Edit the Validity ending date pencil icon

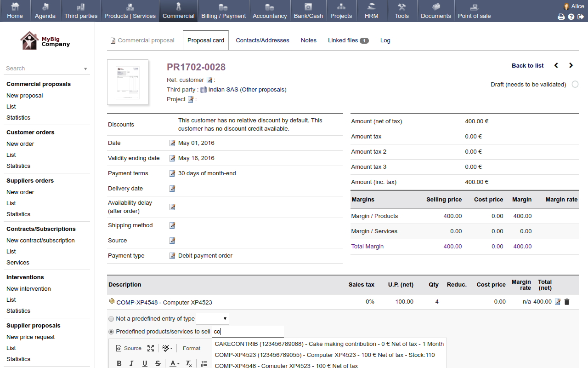click(172, 158)
